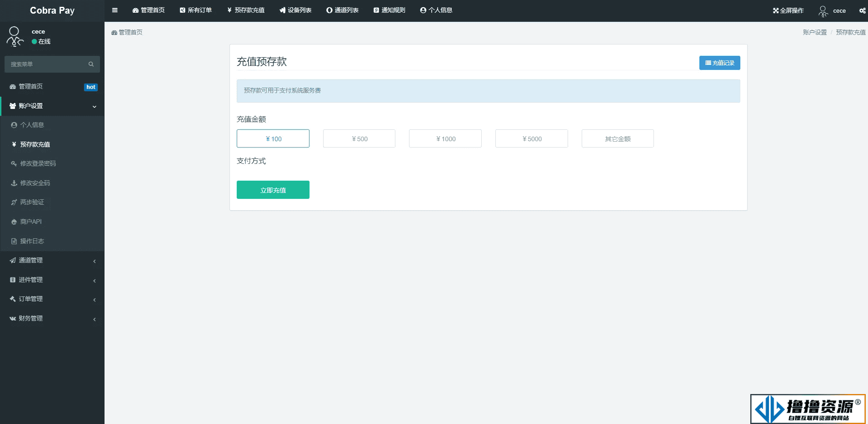Viewport: 868px width, 424px height.
Task: Click 全屏操作 fullscreen button
Action: (x=788, y=10)
